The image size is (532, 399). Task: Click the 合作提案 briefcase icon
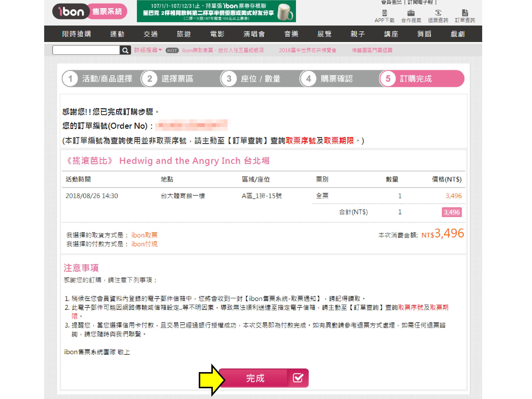411,13
